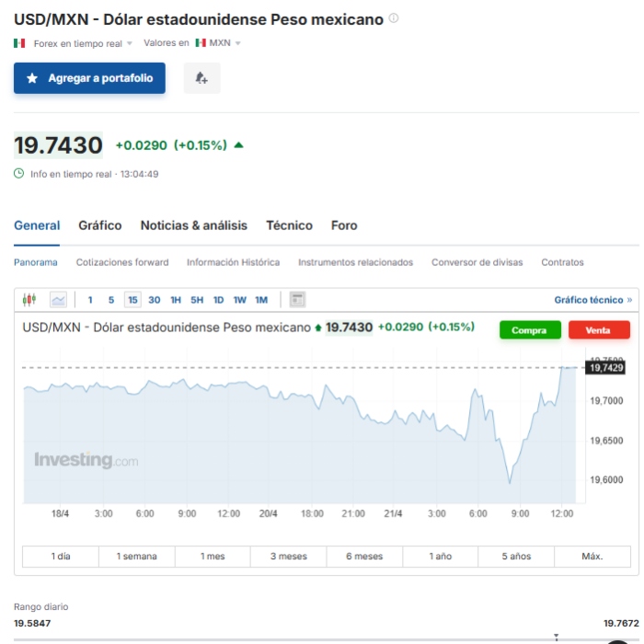Set chart interval to 1W
Image resolution: width=644 pixels, height=644 pixels.
tap(239, 300)
